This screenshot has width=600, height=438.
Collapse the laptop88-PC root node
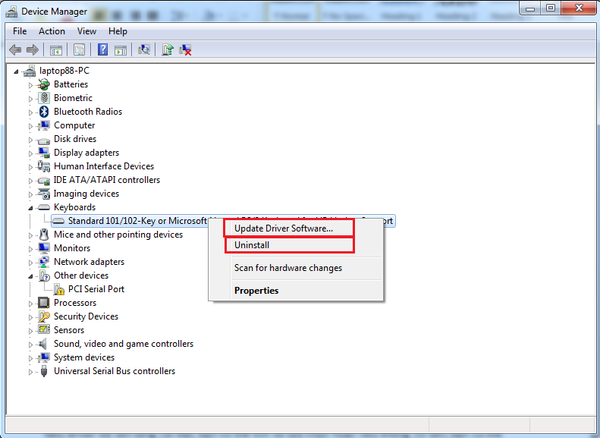(16, 72)
